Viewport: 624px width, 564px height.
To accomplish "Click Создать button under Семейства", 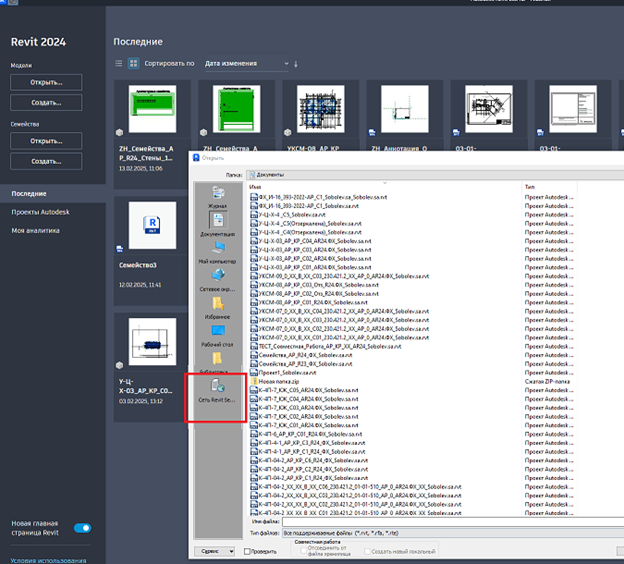I will coord(46,161).
